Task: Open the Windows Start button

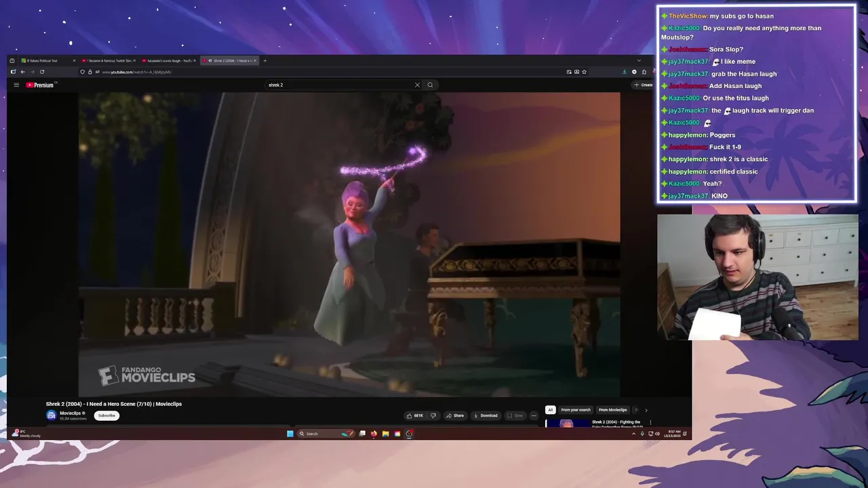Action: [290, 434]
